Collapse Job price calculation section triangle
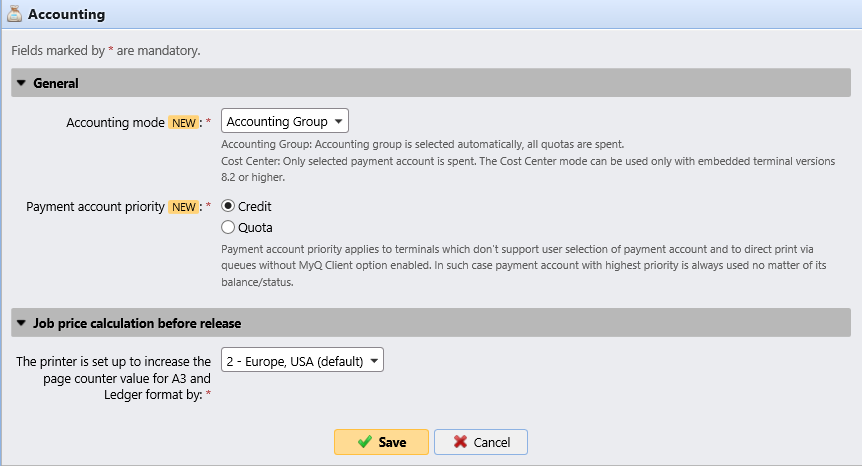Screen dimensions: 862x466 [x=21, y=323]
